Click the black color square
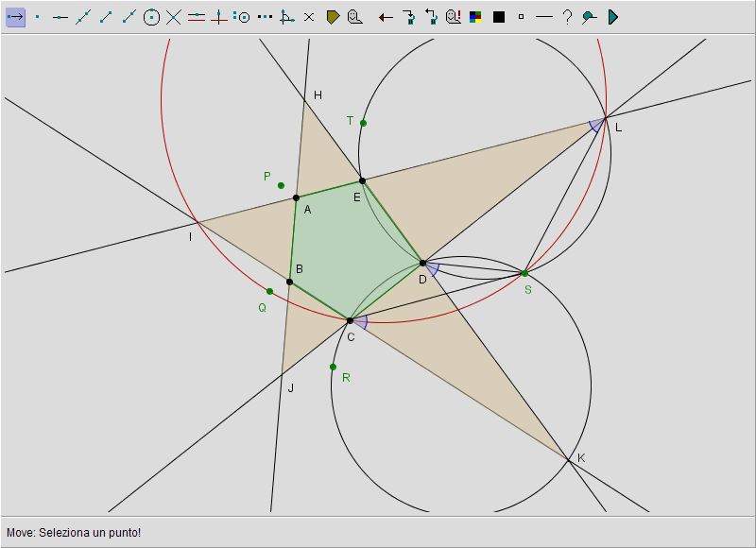756x548 pixels. tap(498, 17)
